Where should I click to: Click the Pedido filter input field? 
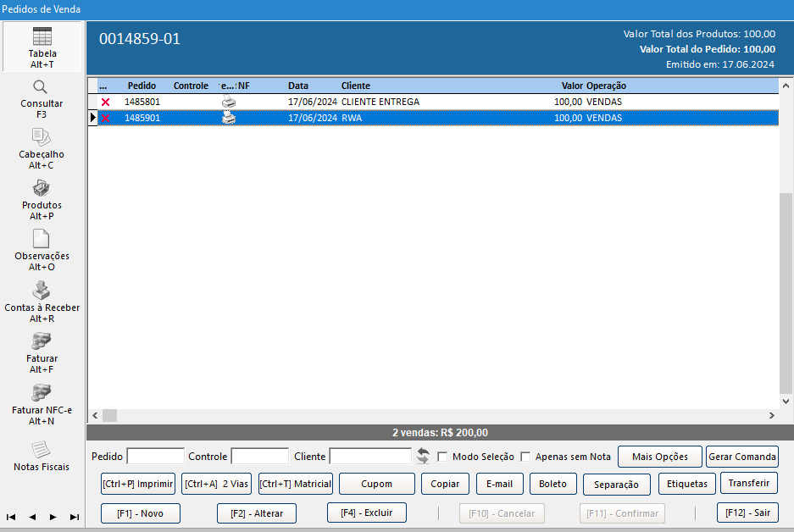(x=155, y=456)
